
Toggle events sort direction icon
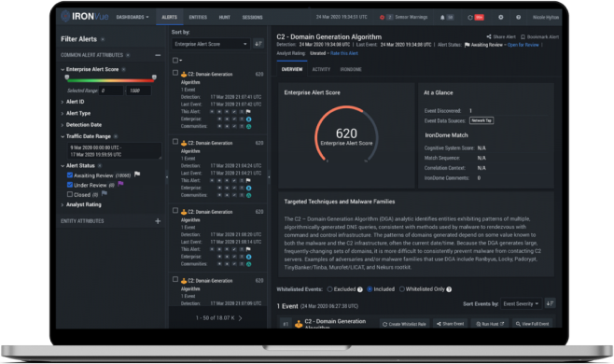551,303
